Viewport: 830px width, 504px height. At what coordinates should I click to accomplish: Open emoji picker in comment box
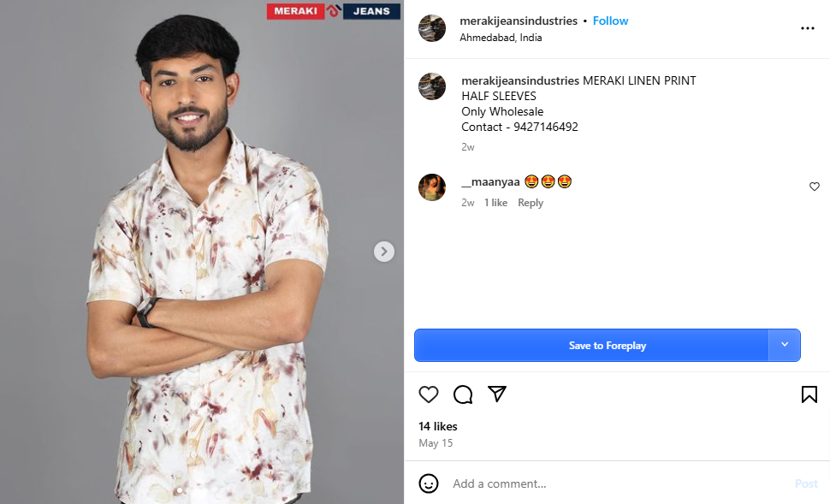[x=429, y=483]
